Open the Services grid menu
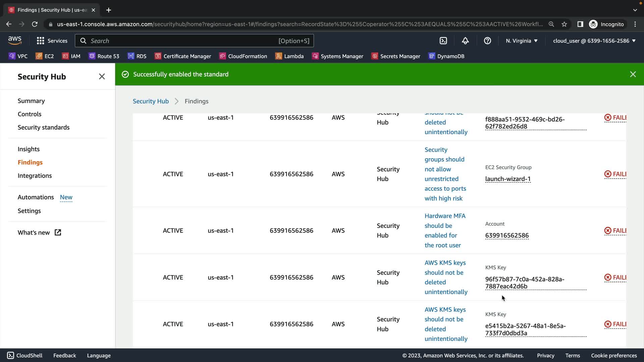Image resolution: width=644 pixels, height=362 pixels. click(52, 41)
